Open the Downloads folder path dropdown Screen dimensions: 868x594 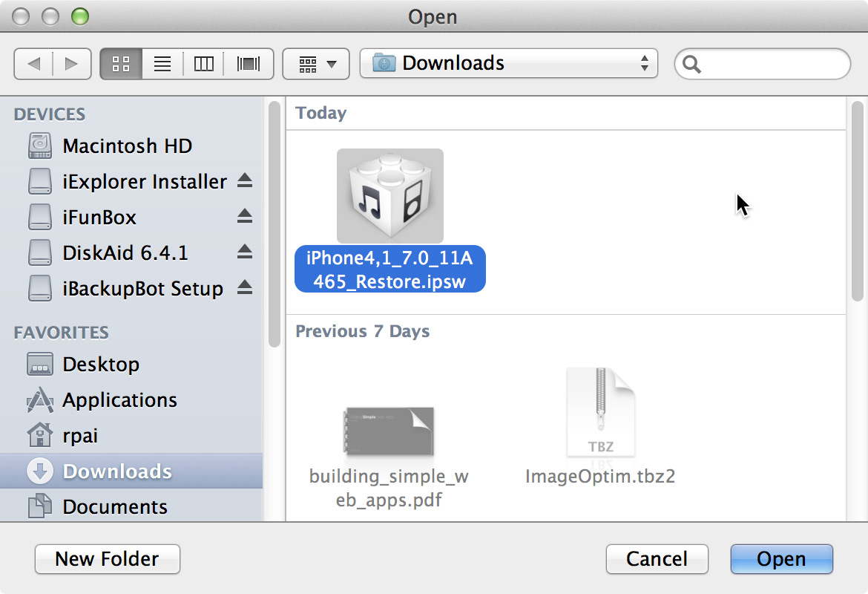[x=509, y=64]
